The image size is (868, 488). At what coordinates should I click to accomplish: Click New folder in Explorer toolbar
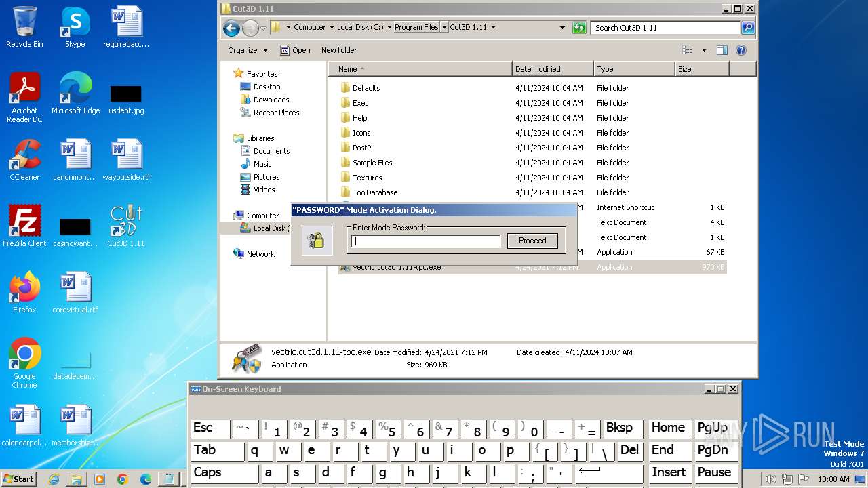click(x=339, y=50)
